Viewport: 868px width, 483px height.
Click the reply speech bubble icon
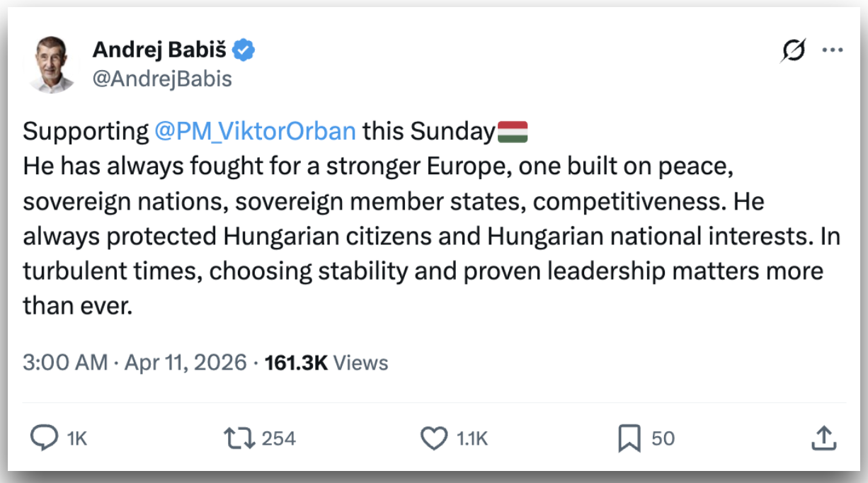pos(45,439)
